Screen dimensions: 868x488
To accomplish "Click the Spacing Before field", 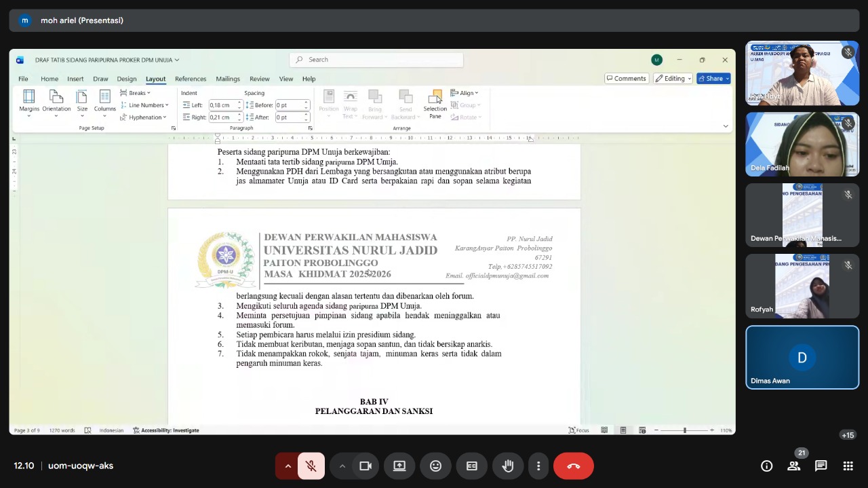I will (292, 105).
